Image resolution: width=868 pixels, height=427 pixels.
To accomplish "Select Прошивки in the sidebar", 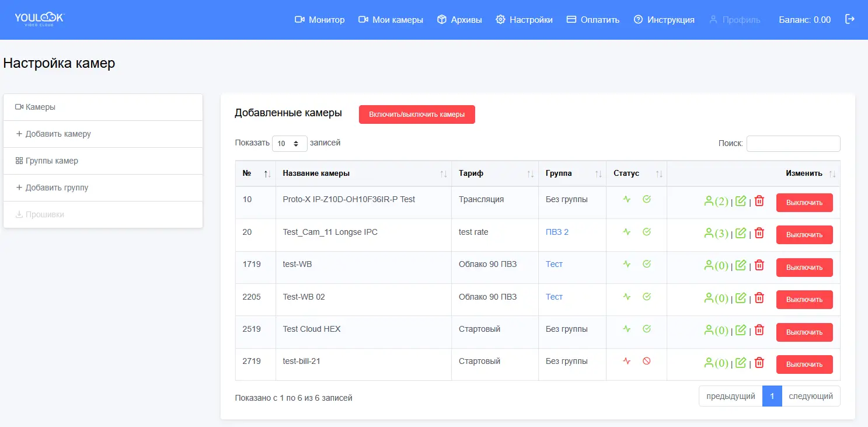I will click(x=103, y=215).
